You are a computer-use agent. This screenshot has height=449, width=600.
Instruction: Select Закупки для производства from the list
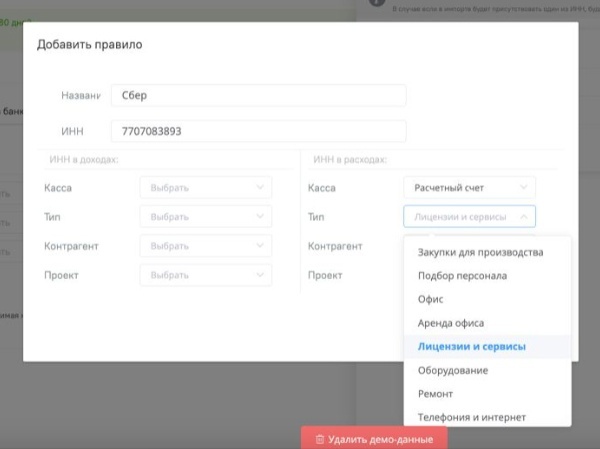coord(488,252)
